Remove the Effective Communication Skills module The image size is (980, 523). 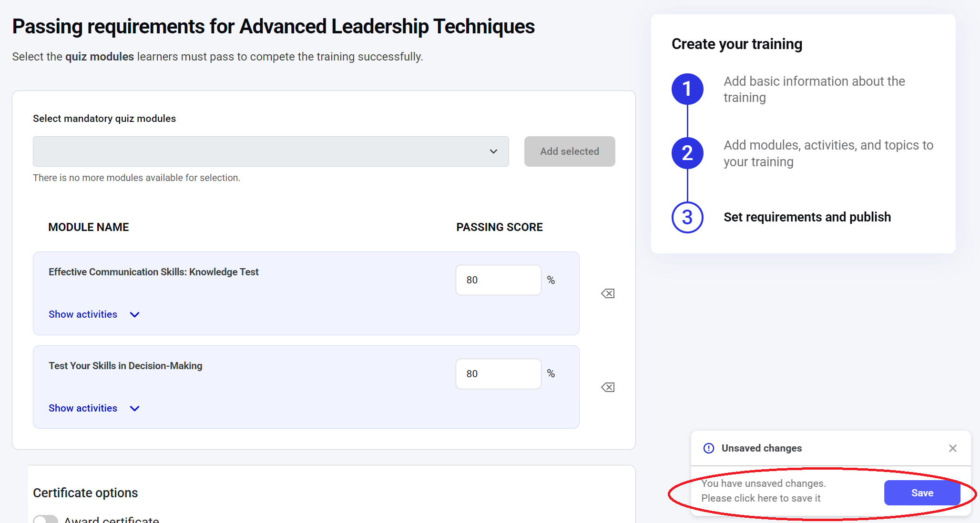click(608, 293)
